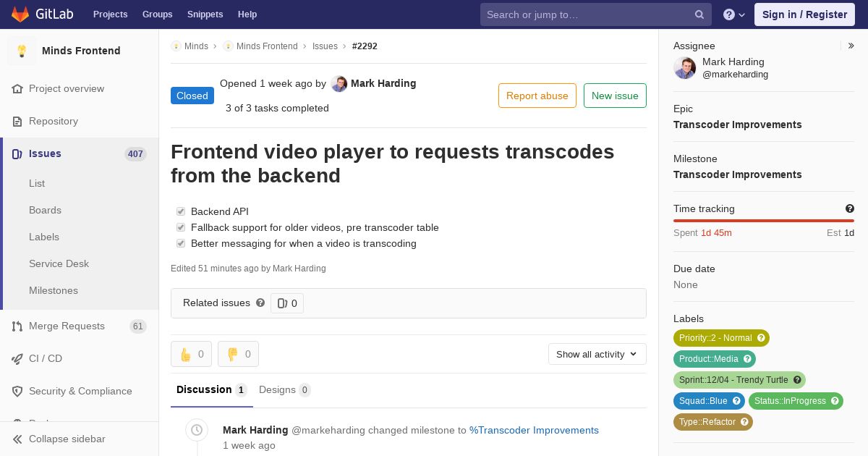This screenshot has width=868, height=456.
Task: Open the Projects menu
Action: (110, 14)
